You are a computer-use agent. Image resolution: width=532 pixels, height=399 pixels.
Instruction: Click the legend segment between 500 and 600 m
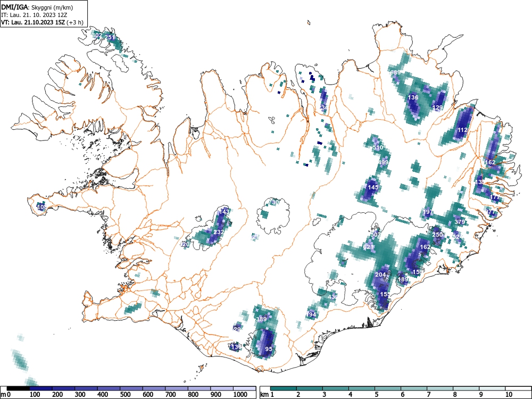click(x=131, y=388)
